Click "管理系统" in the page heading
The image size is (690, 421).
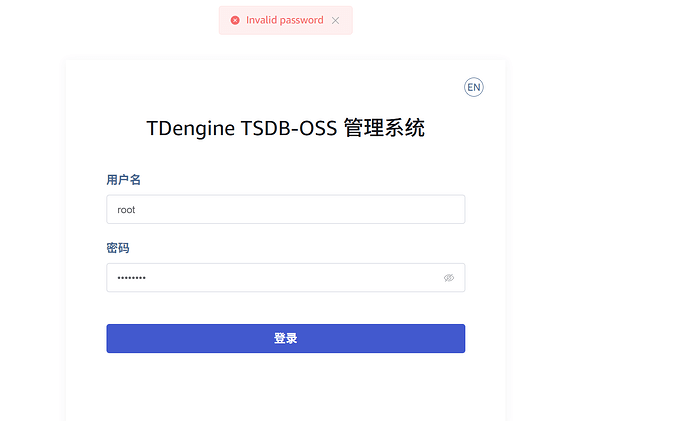coord(384,129)
